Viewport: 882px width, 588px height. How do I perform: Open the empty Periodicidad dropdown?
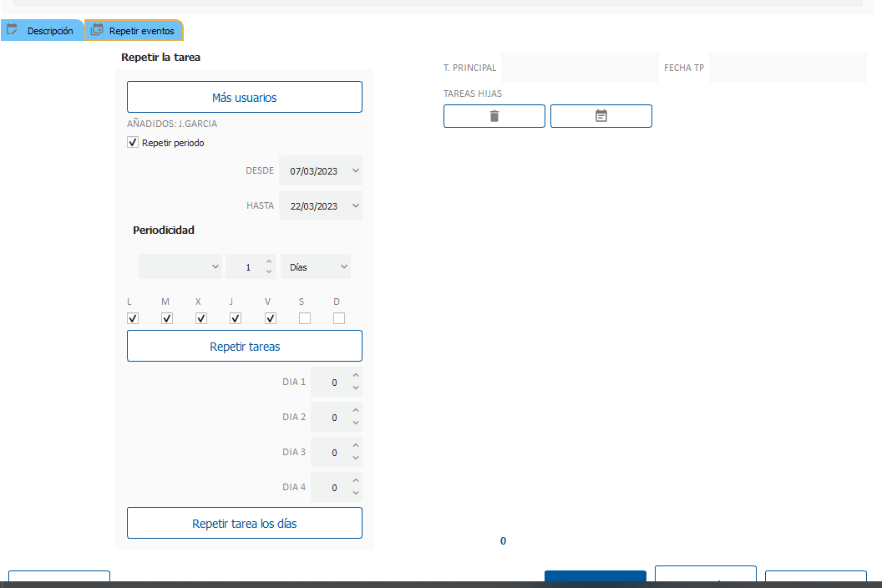(215, 267)
